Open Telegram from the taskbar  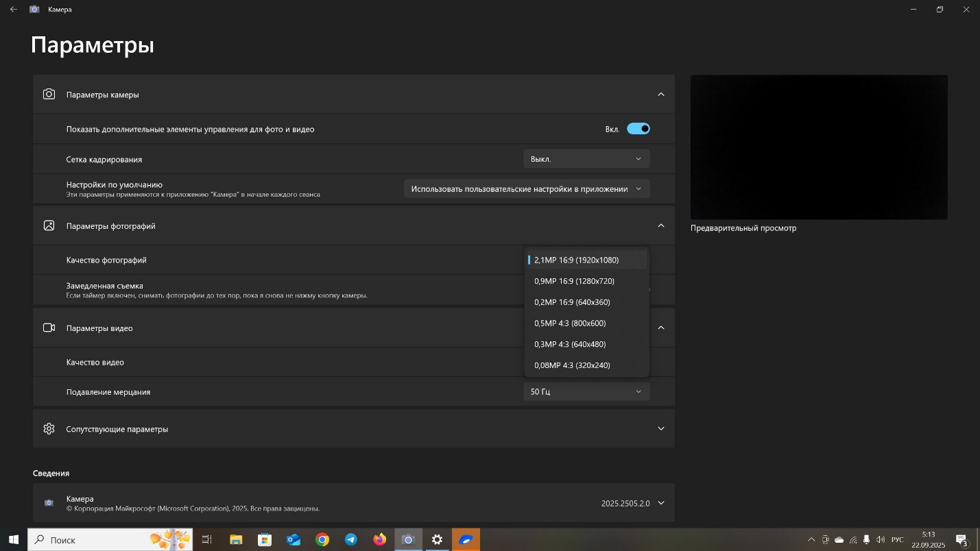coord(350,540)
